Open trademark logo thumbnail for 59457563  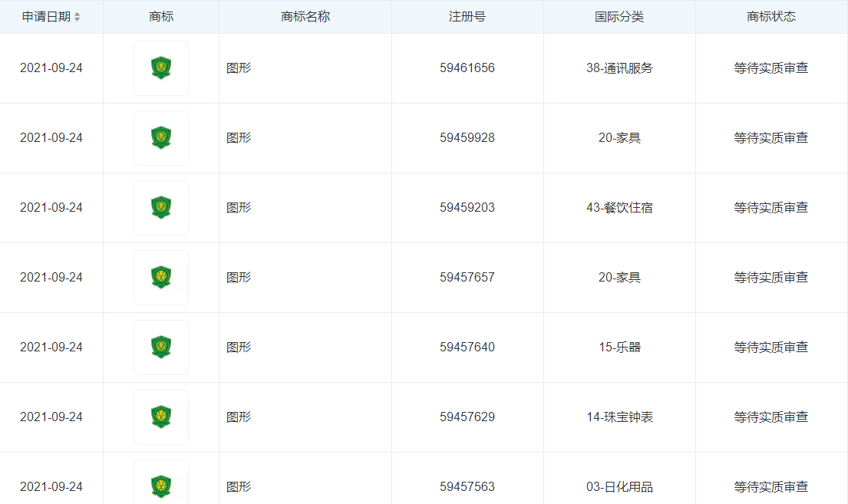coord(161,482)
